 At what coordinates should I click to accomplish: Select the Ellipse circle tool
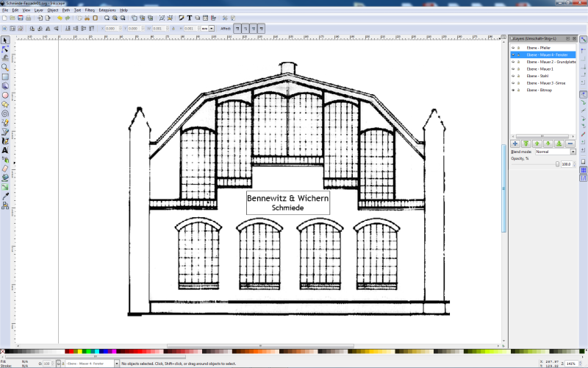[5, 95]
